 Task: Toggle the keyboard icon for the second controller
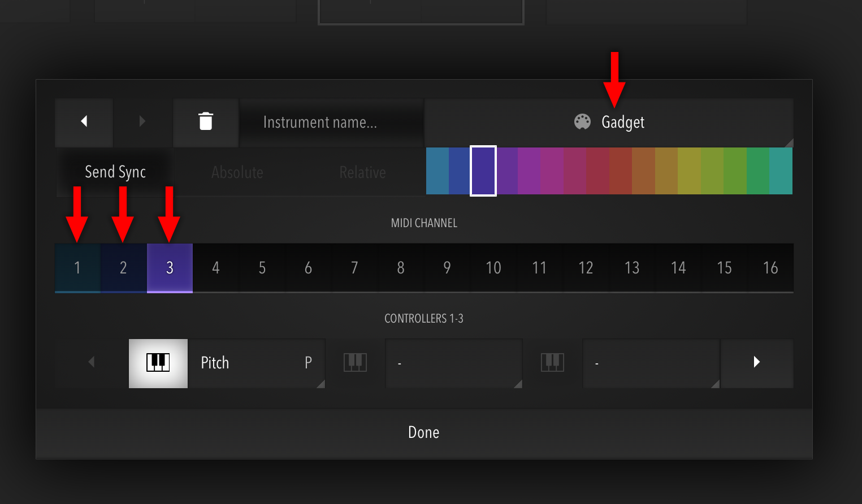point(356,363)
